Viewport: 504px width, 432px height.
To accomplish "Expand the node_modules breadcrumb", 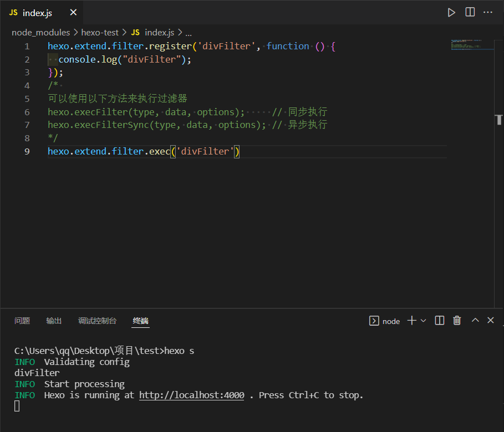I will coord(41,33).
